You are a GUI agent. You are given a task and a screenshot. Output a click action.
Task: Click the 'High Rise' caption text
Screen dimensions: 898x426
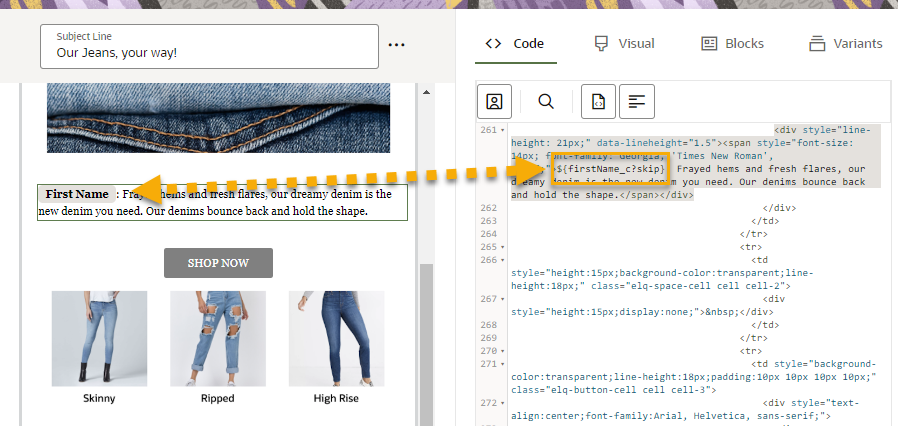tap(336, 398)
